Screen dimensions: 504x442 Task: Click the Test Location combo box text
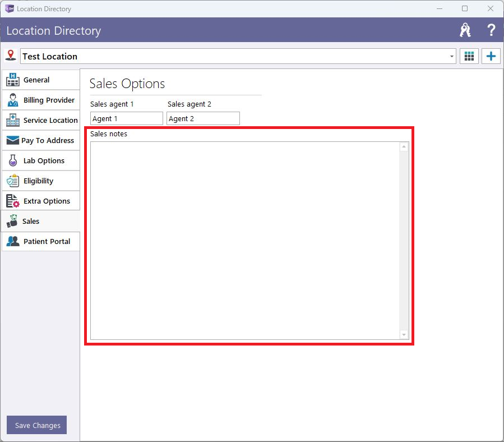click(x=50, y=56)
